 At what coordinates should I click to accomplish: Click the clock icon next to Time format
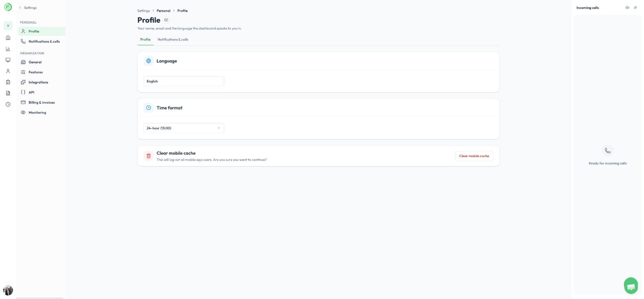(x=149, y=108)
